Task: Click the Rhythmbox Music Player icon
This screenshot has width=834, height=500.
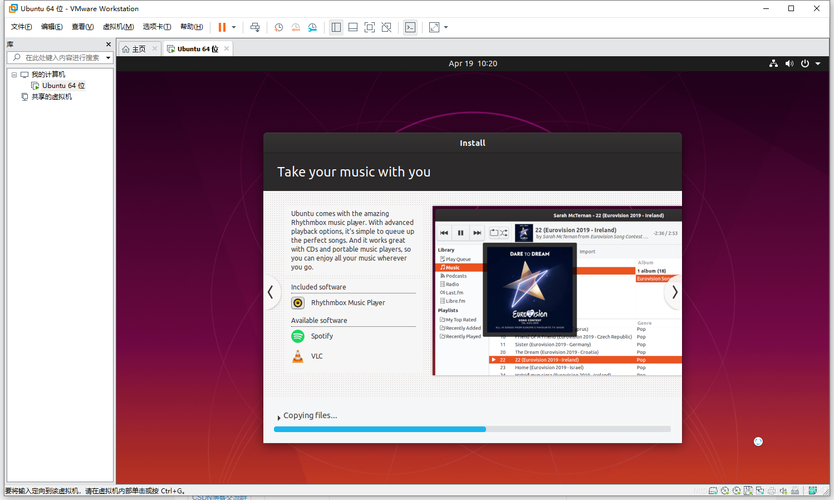Action: (x=298, y=303)
